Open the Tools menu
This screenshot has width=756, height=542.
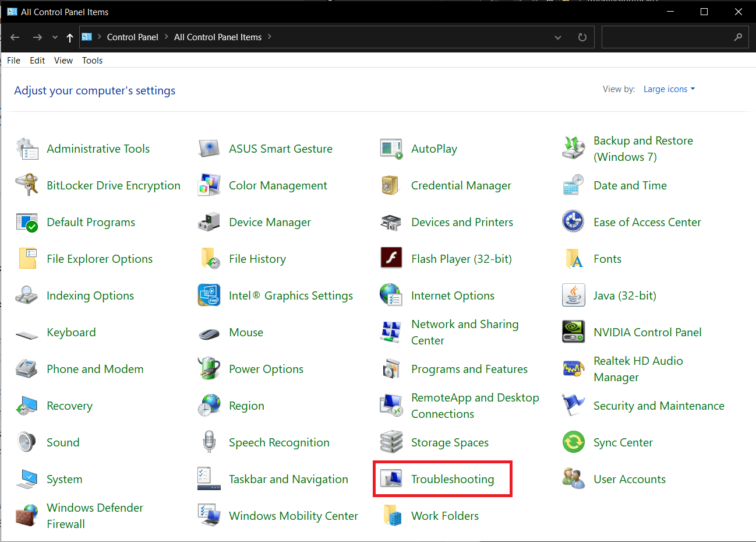tap(92, 60)
